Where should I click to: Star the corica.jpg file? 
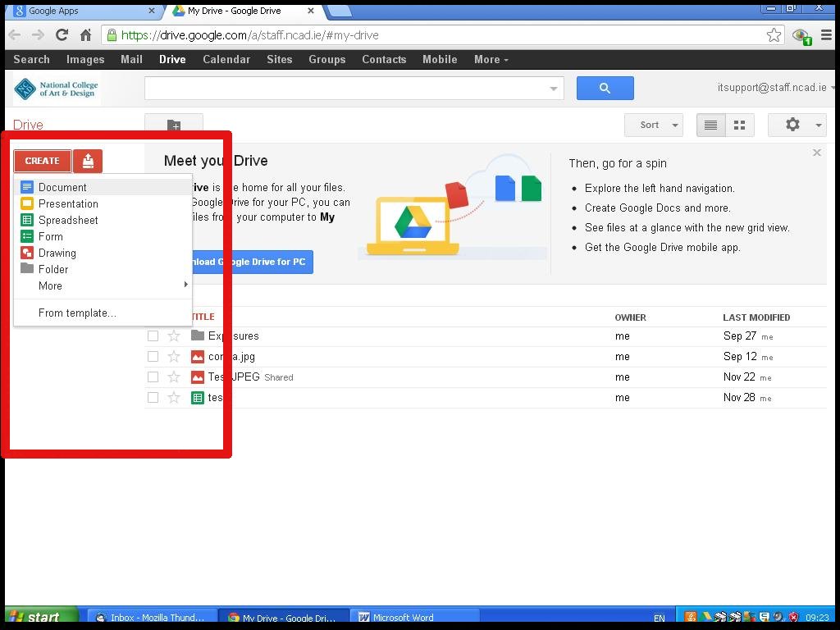174,356
